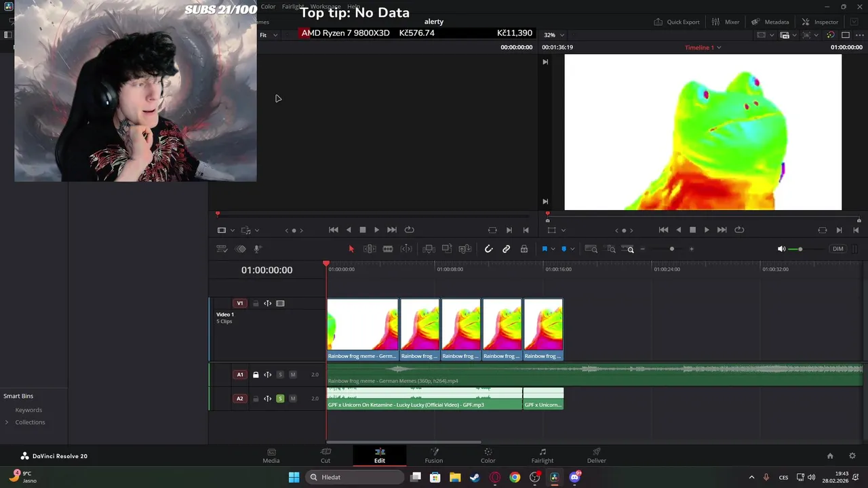Open blue flag color dropdown arrow
This screenshot has height=488, width=868.
(553, 249)
